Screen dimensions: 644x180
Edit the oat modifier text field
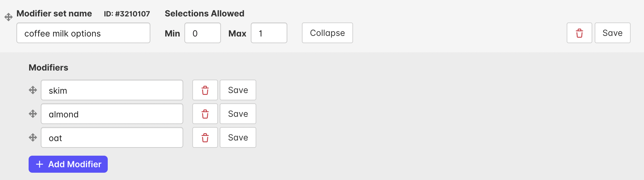pyautogui.click(x=112, y=137)
